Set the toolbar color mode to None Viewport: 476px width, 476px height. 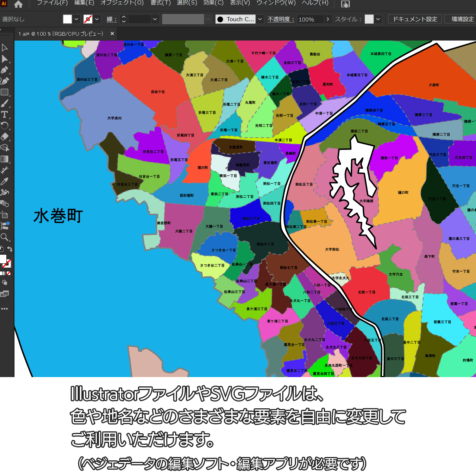point(9,273)
